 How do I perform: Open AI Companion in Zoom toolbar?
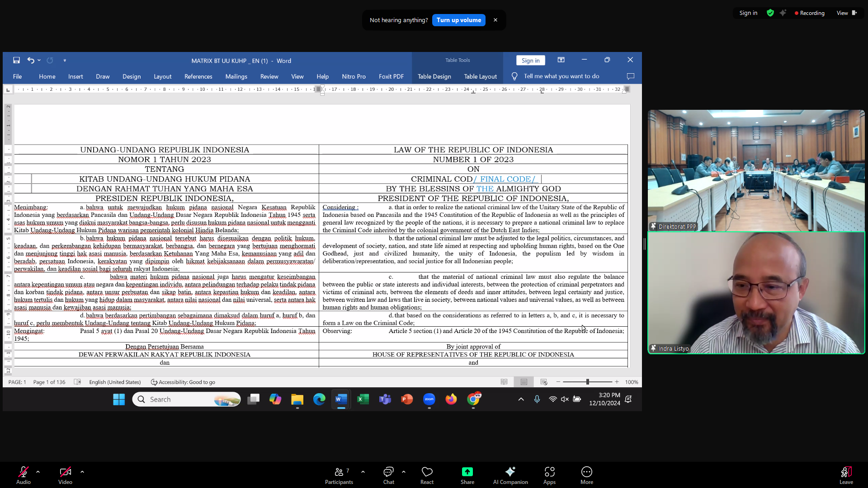[510, 475]
